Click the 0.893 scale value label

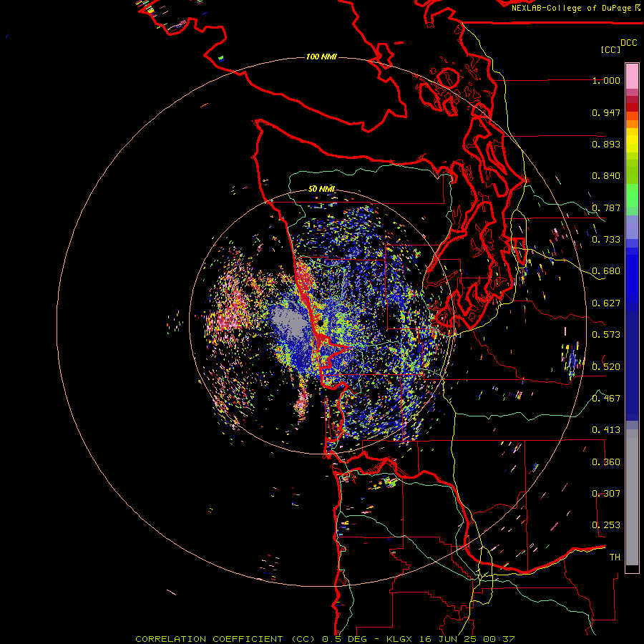pyautogui.click(x=606, y=144)
